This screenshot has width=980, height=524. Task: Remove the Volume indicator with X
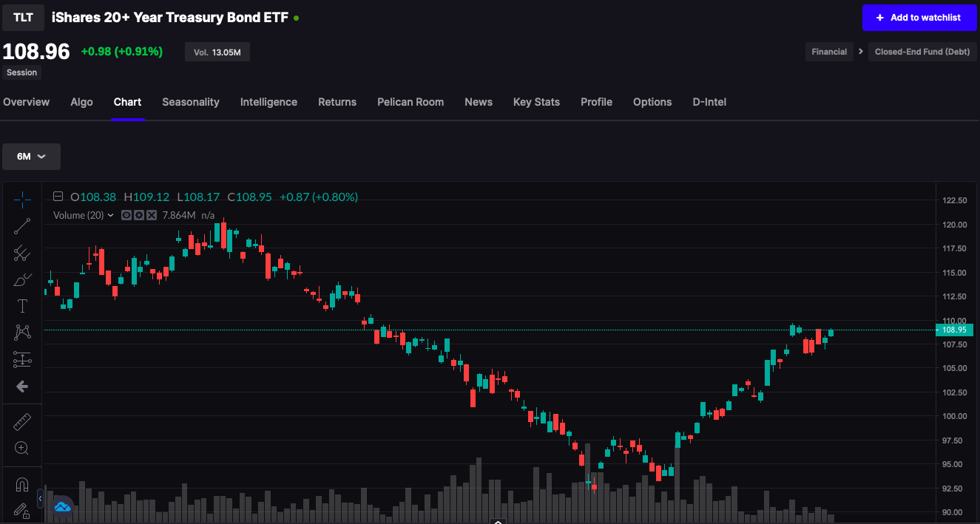coord(152,215)
